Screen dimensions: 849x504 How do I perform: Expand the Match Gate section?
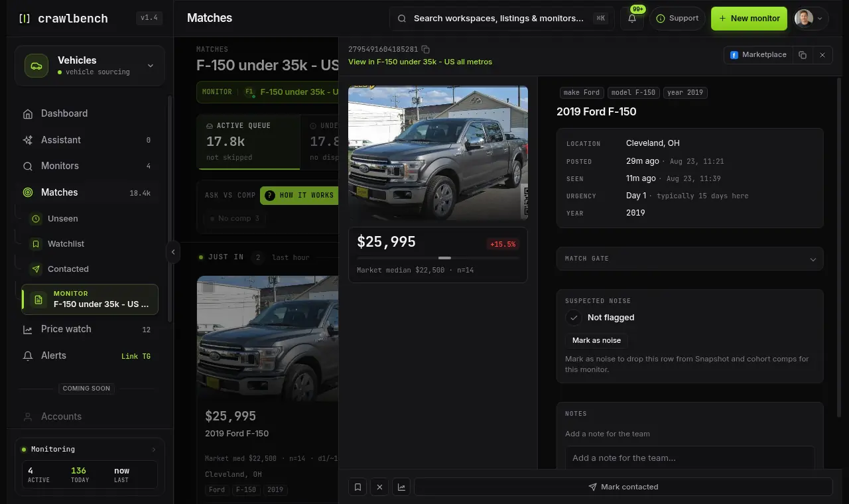(x=690, y=259)
